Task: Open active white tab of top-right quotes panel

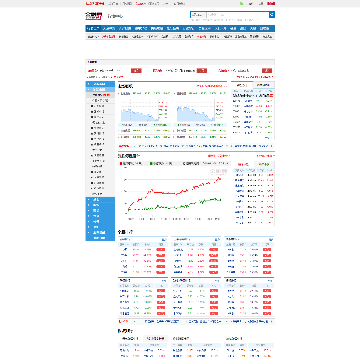Action: click(242, 85)
